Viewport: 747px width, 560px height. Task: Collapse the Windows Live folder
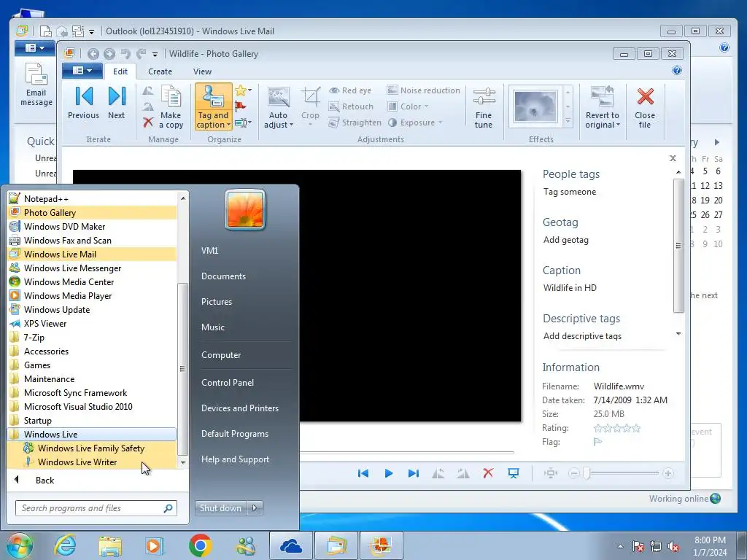click(x=92, y=435)
